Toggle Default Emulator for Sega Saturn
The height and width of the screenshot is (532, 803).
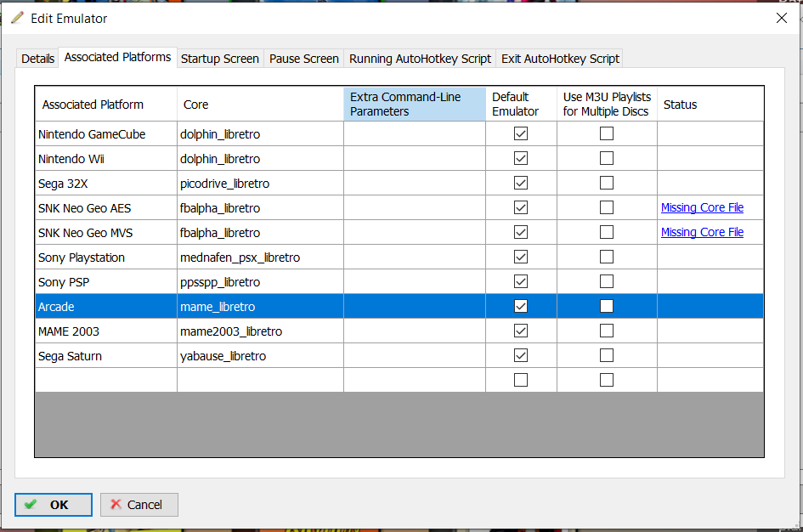521,355
